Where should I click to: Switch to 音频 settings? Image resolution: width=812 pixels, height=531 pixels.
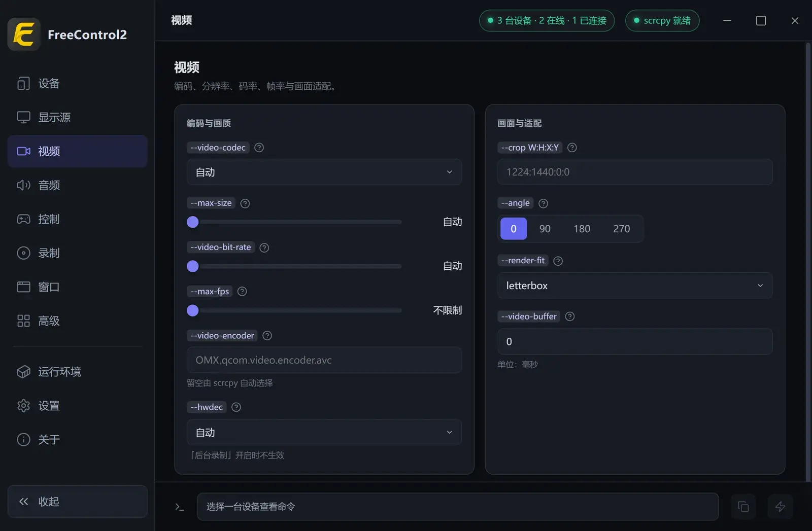(78, 186)
